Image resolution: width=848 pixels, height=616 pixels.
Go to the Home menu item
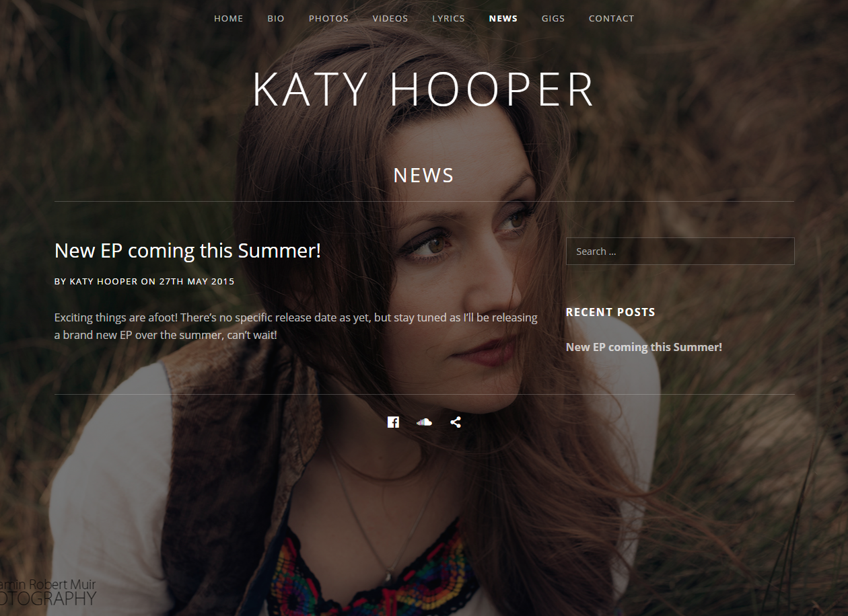[229, 18]
